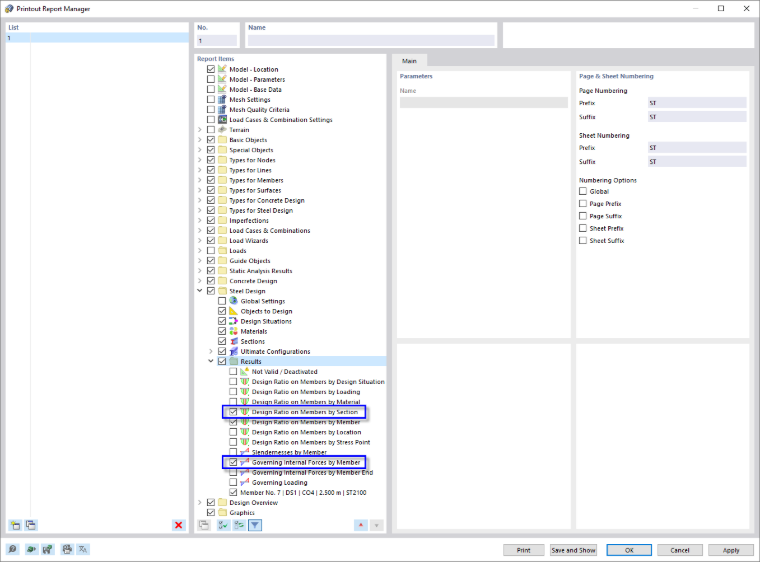Viewport: 760px width, 562px height.
Task: Select report 1 in the List
Action: [x=97, y=38]
